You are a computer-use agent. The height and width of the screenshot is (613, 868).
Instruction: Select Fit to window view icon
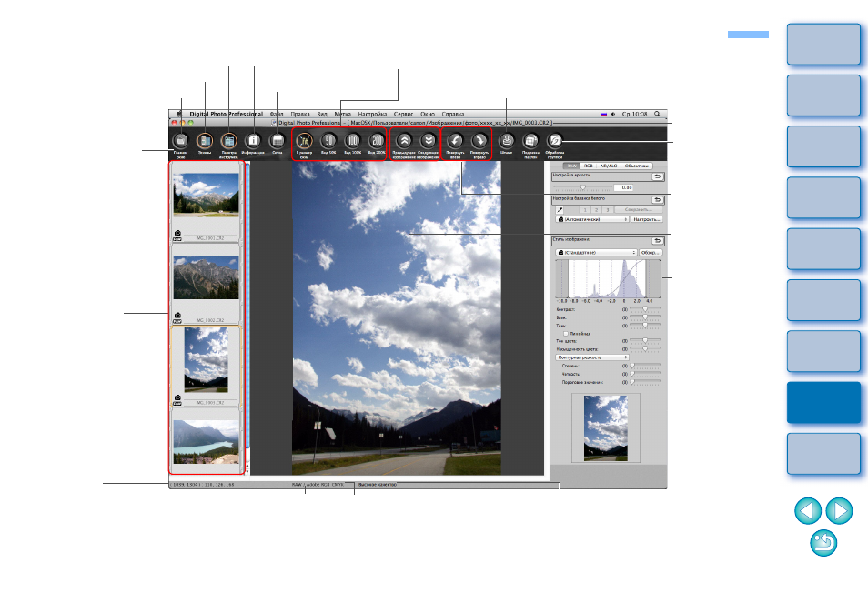click(305, 141)
